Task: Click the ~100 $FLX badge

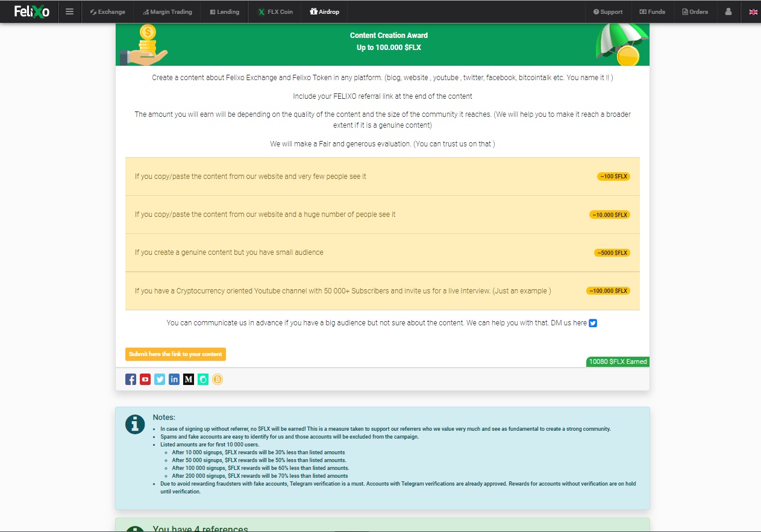Action: [x=613, y=177]
